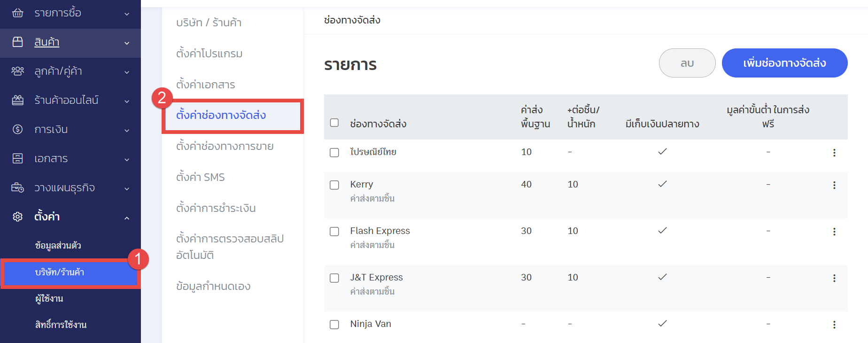Expand the ลูกค้า/คู่ค้า menu chevron

(127, 72)
